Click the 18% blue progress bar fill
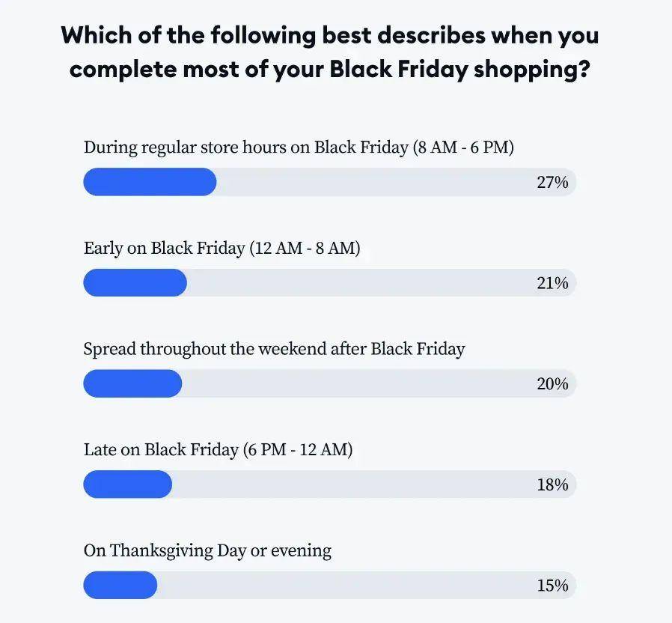Viewport: 672px width, 623px height. pos(128,484)
